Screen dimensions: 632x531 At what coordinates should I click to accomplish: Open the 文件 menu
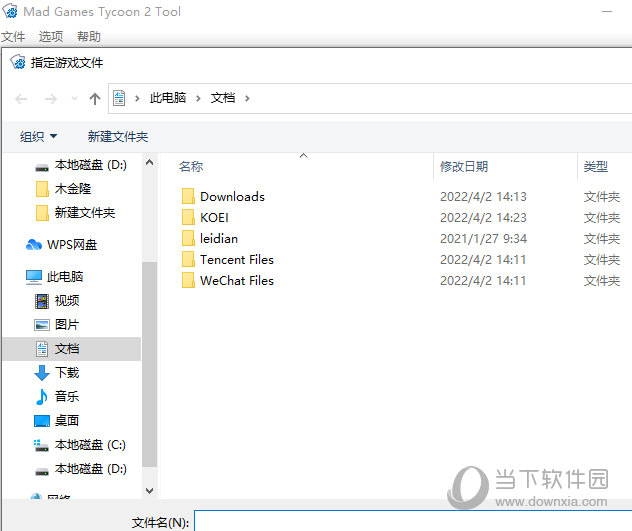click(13, 37)
